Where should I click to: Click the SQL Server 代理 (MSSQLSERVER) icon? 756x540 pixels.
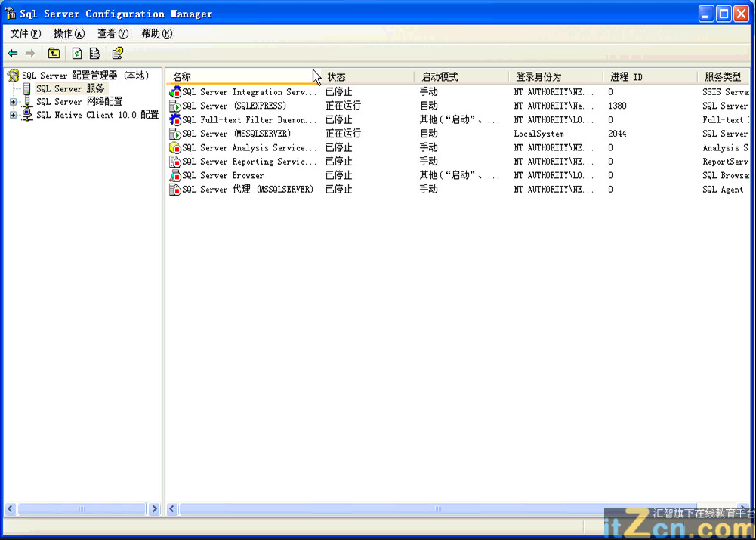coord(175,190)
